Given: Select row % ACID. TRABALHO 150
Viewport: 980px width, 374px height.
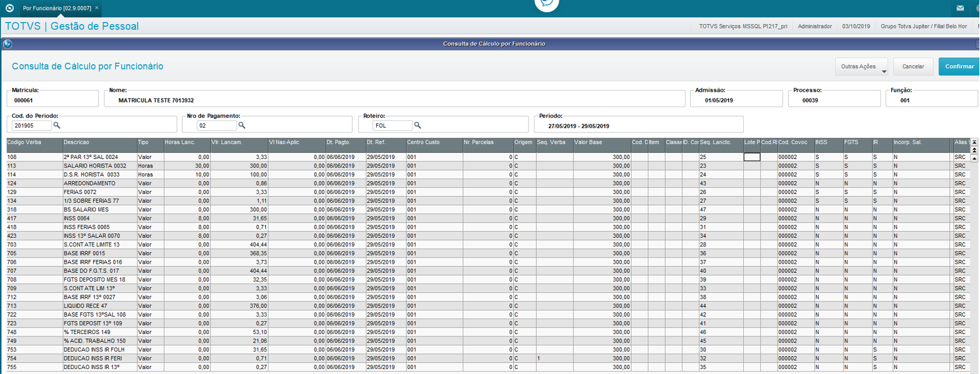Looking at the screenshot, I should click(x=488, y=341).
